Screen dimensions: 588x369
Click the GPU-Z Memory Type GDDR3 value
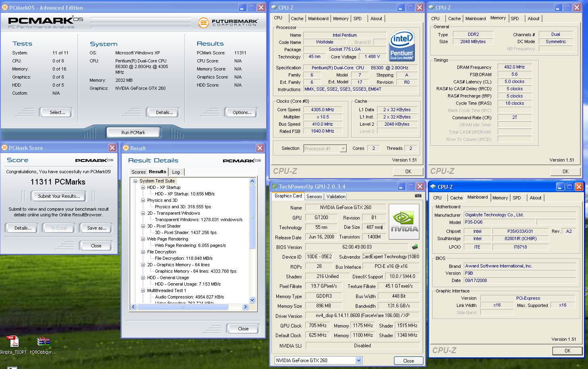[324, 296]
